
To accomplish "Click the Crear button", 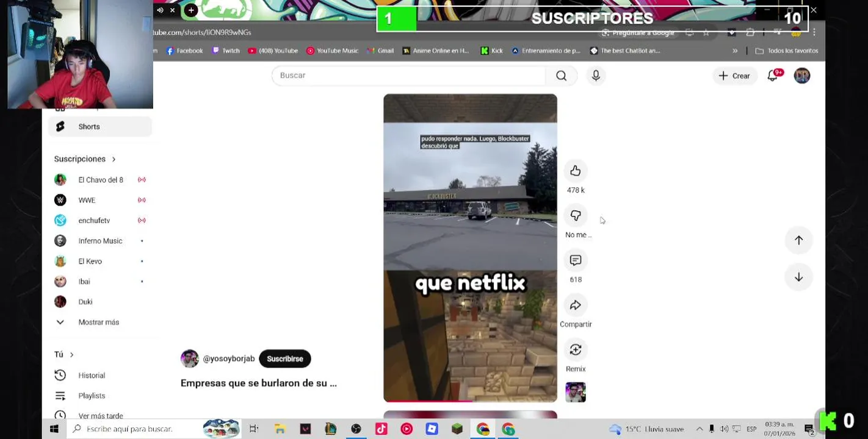I will pos(734,76).
